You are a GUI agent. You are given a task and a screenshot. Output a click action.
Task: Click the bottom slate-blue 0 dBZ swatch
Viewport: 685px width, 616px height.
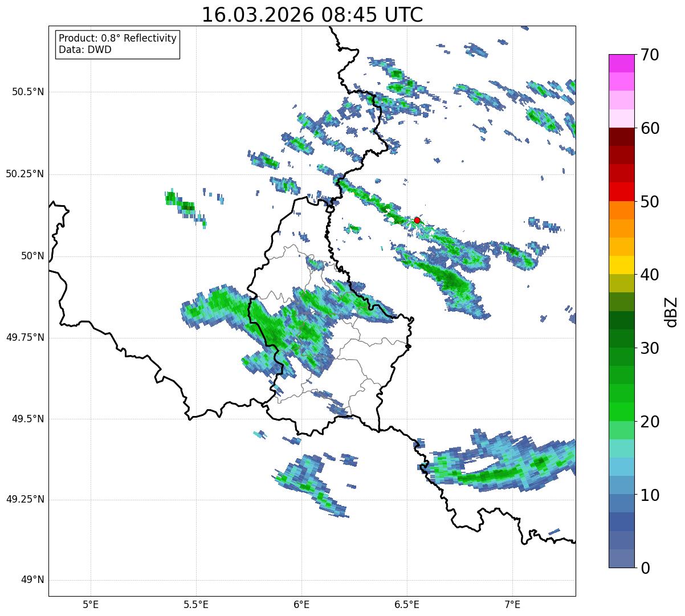(x=621, y=559)
